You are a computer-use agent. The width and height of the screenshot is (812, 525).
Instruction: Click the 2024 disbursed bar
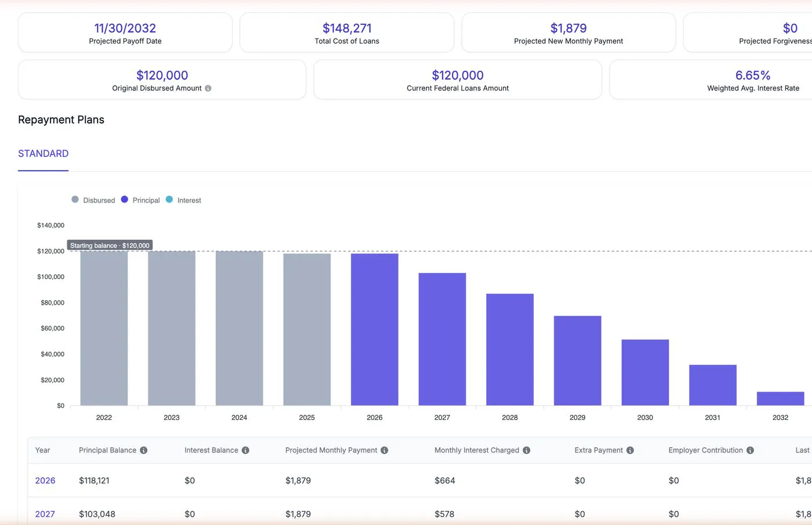[240, 328]
